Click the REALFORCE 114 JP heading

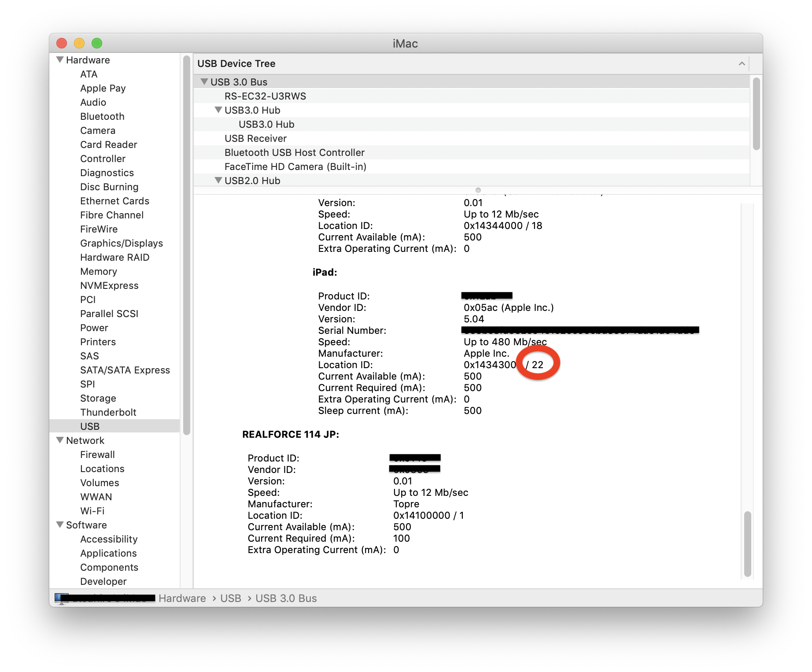[291, 434]
